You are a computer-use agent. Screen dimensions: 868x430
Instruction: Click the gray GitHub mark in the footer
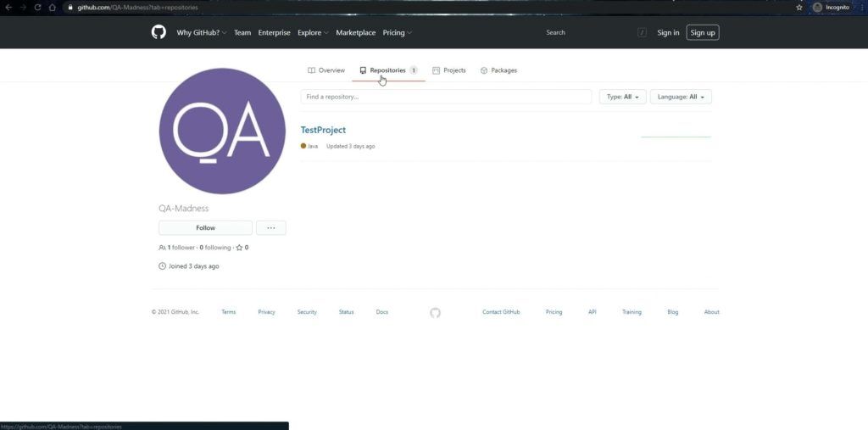click(x=435, y=312)
